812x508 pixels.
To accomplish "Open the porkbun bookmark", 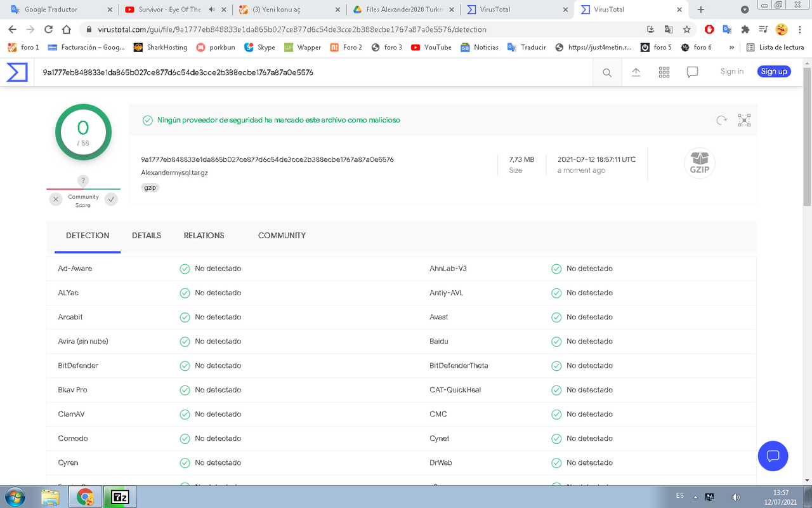I will [x=216, y=48].
